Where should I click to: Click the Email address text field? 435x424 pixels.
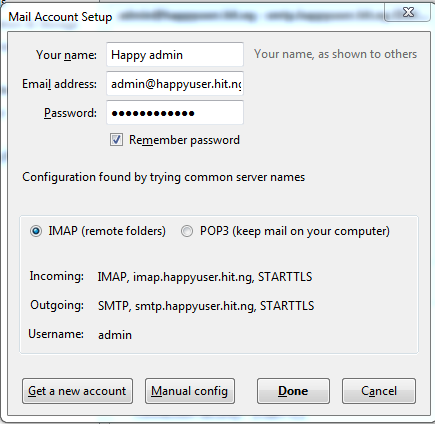click(x=175, y=84)
